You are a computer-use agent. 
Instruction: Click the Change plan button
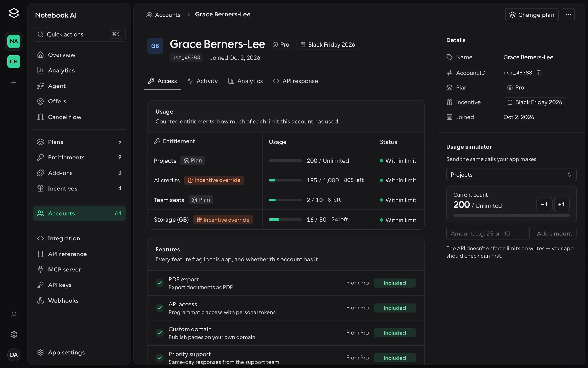(x=532, y=15)
